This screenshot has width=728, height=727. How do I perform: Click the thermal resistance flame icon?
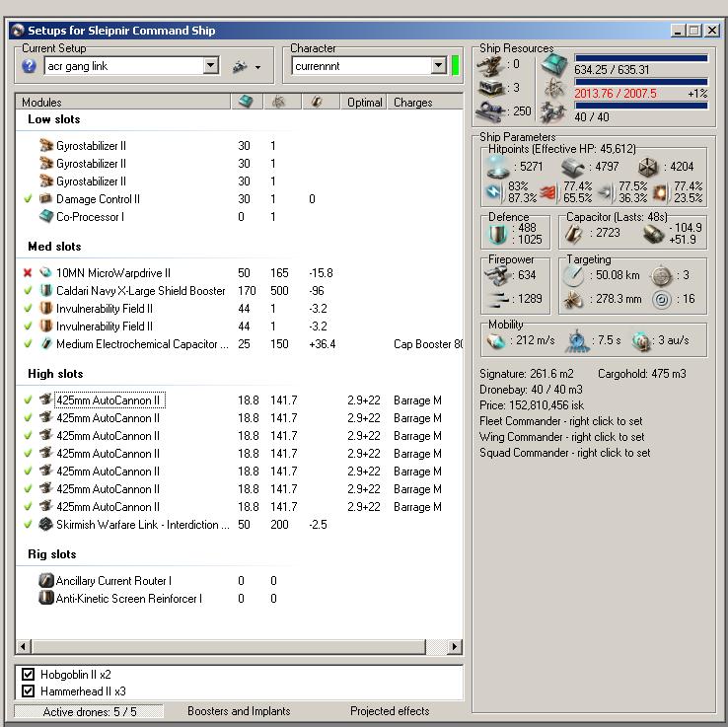[549, 192]
